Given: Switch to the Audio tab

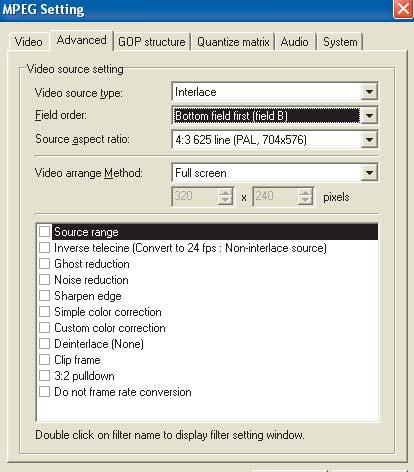Looking at the screenshot, I should pos(294,42).
